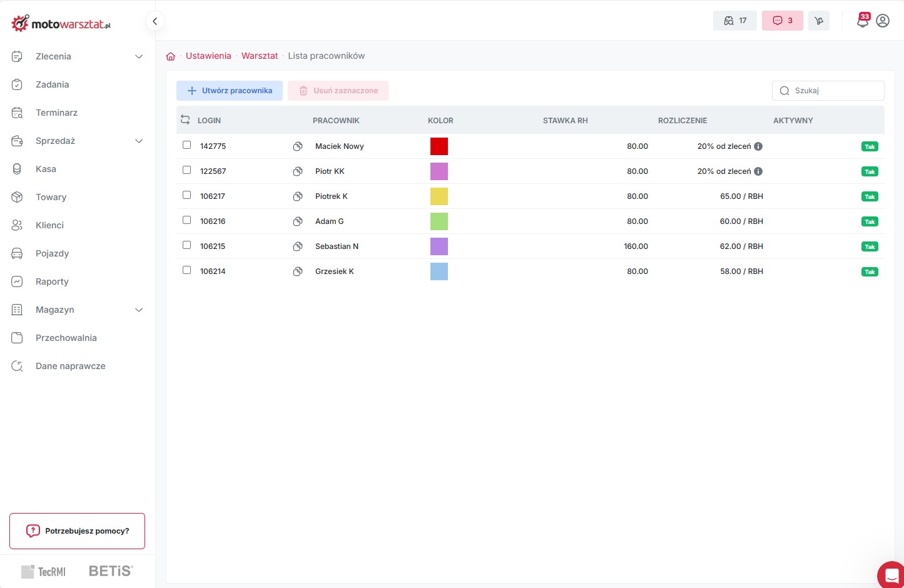Open the messages counter showing 3
This screenshot has height=588, width=904.
[782, 21]
